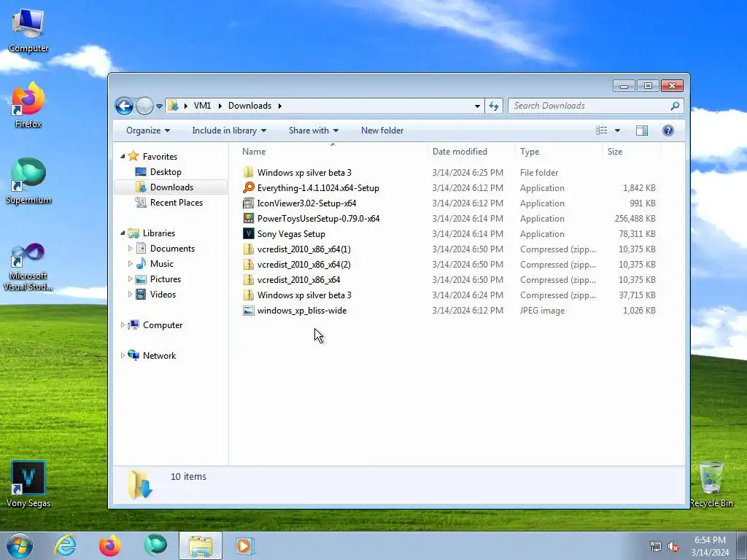The height and width of the screenshot is (560, 747).
Task: Collapse the Favorites tree group
Action: [x=123, y=156]
